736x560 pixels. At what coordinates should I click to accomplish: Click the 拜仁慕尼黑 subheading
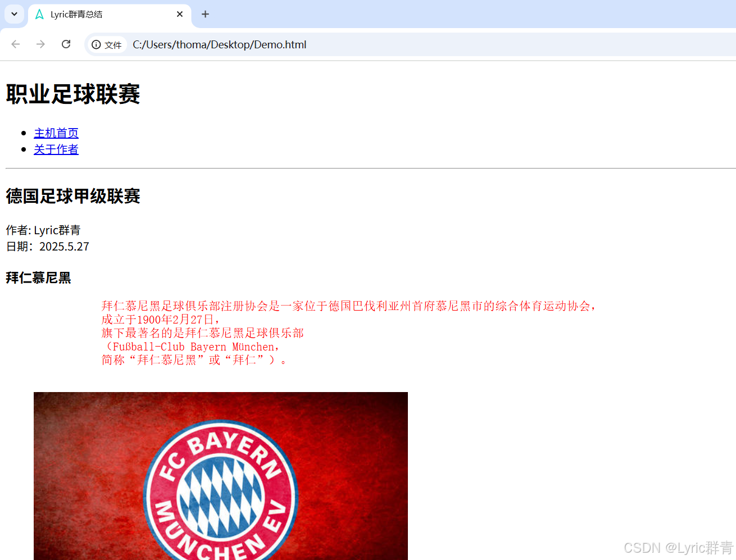38,278
